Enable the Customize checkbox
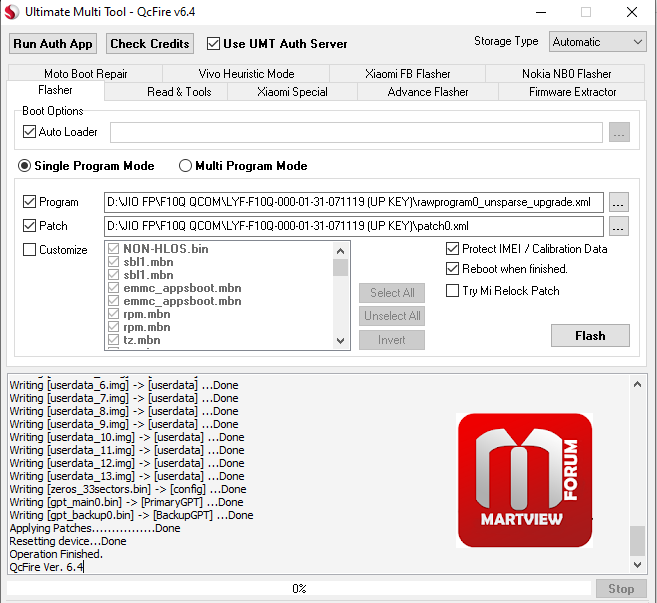The height and width of the screenshot is (603, 657). pyautogui.click(x=29, y=250)
